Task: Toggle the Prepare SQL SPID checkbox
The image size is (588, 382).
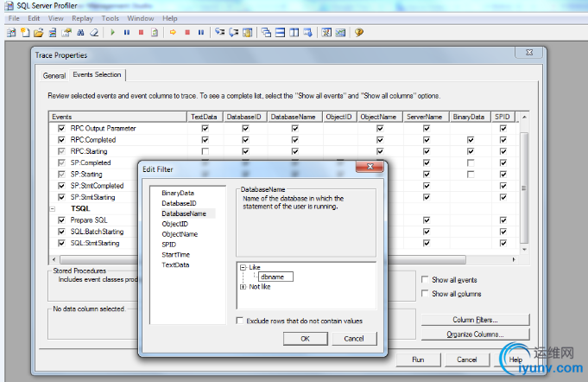Action: tap(503, 220)
